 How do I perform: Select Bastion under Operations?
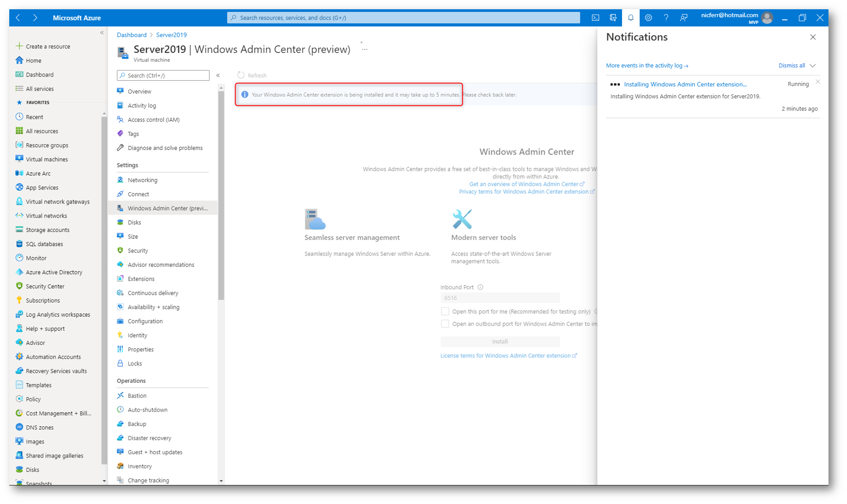[137, 396]
